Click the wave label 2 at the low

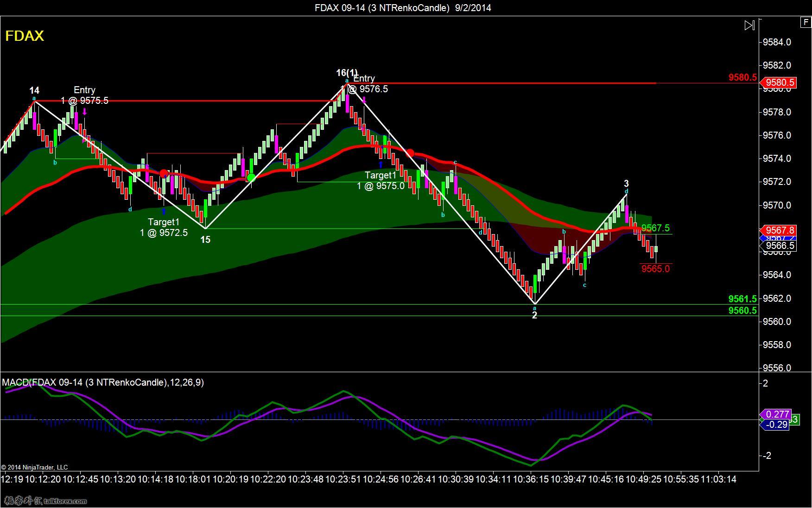tap(534, 315)
